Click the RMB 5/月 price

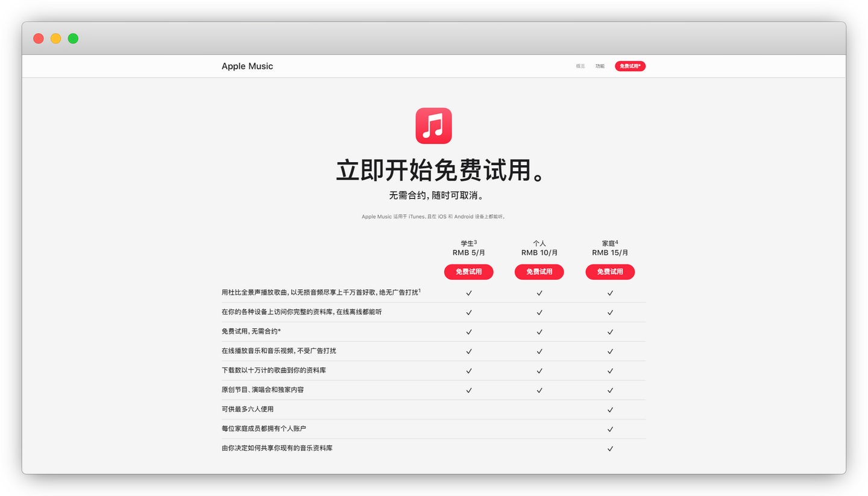pos(468,253)
